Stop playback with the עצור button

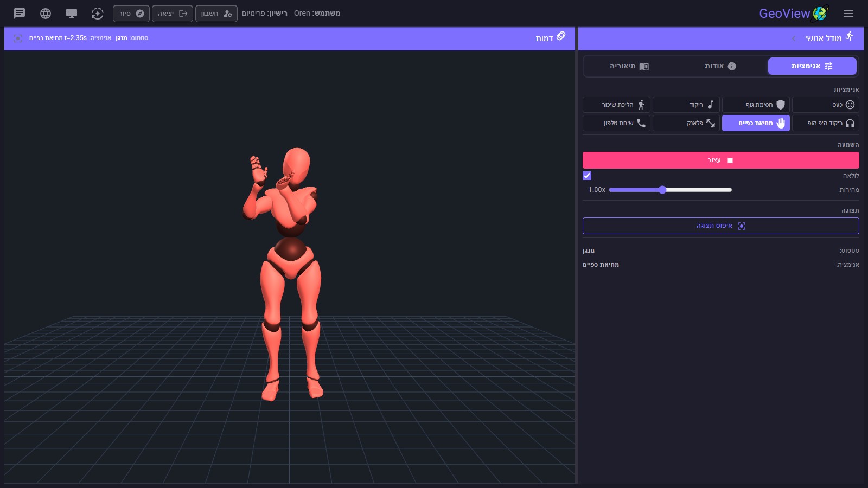point(721,160)
